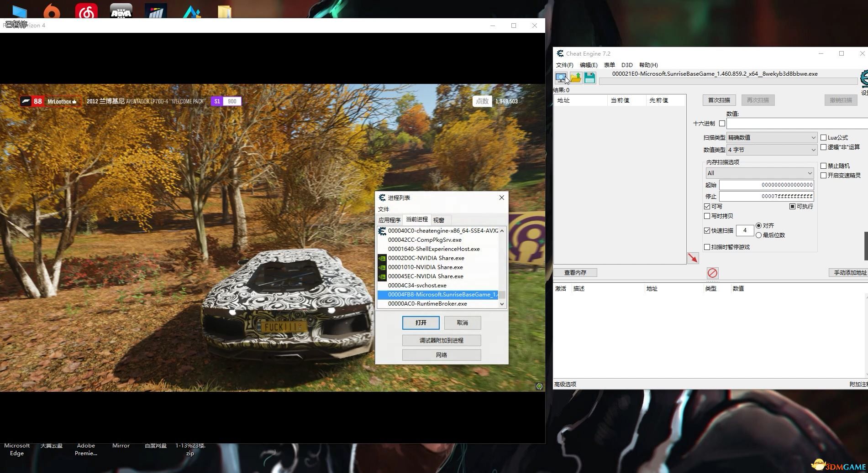Click the red clear-list circle icon
The width and height of the screenshot is (868, 473).
click(712, 273)
